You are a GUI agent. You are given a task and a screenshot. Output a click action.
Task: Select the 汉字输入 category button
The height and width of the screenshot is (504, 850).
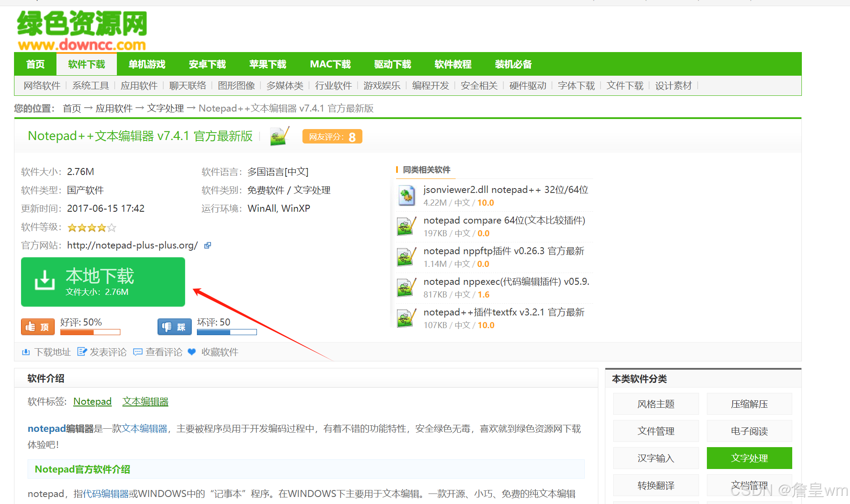[656, 458]
